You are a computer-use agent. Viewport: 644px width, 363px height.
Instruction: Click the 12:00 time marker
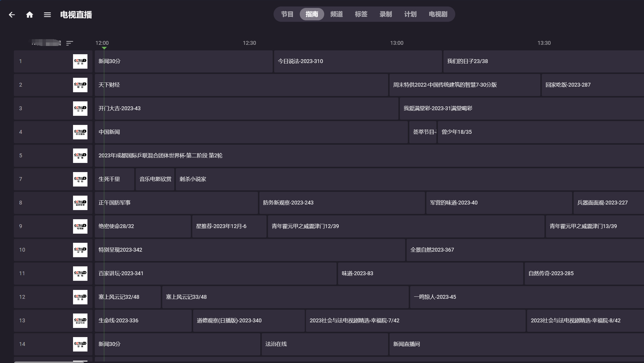point(102,43)
